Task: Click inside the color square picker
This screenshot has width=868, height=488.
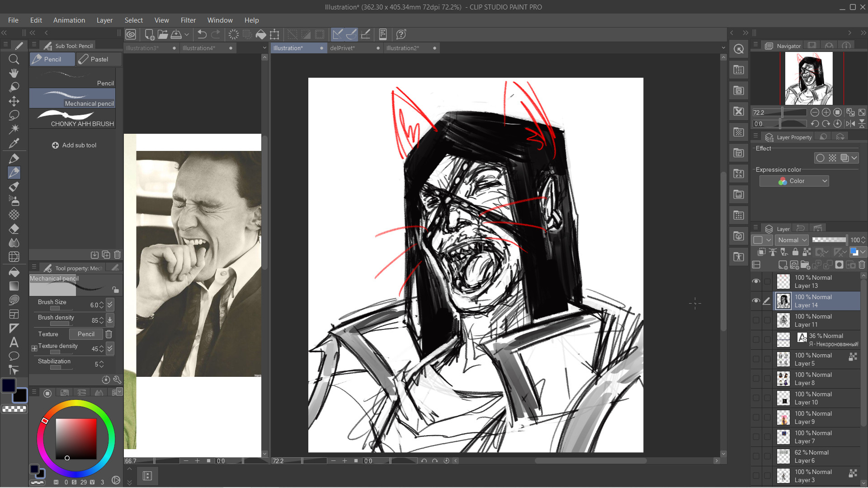Action: tap(76, 439)
